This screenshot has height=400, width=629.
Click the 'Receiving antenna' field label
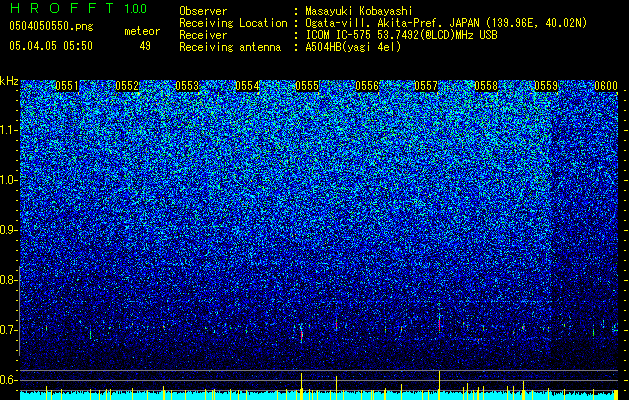point(230,47)
